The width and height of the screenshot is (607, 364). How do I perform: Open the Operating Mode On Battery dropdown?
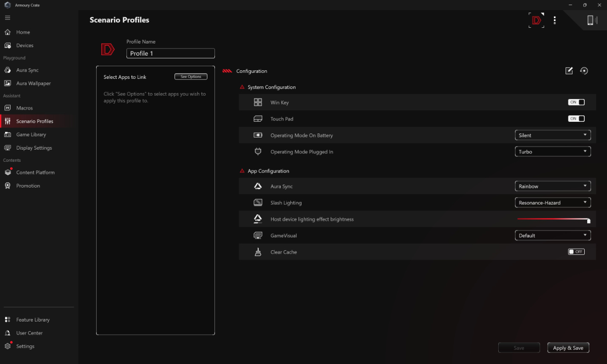553,135
